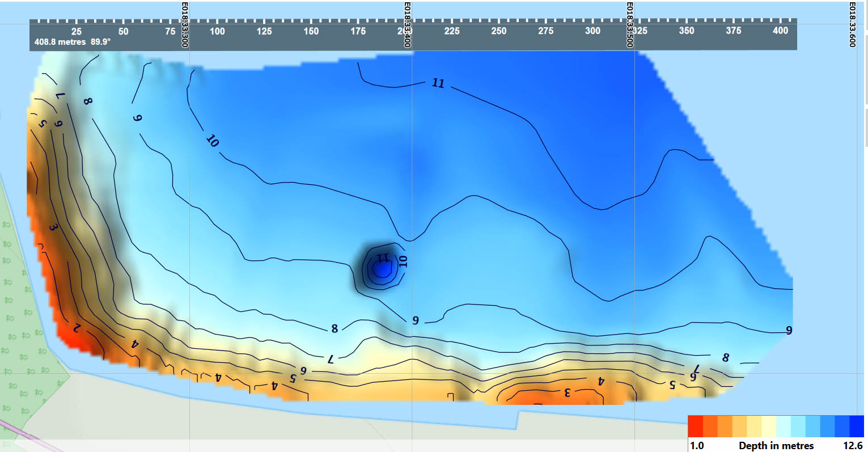Click the 11 contour label near the top
The image size is (868, 452).
(438, 83)
